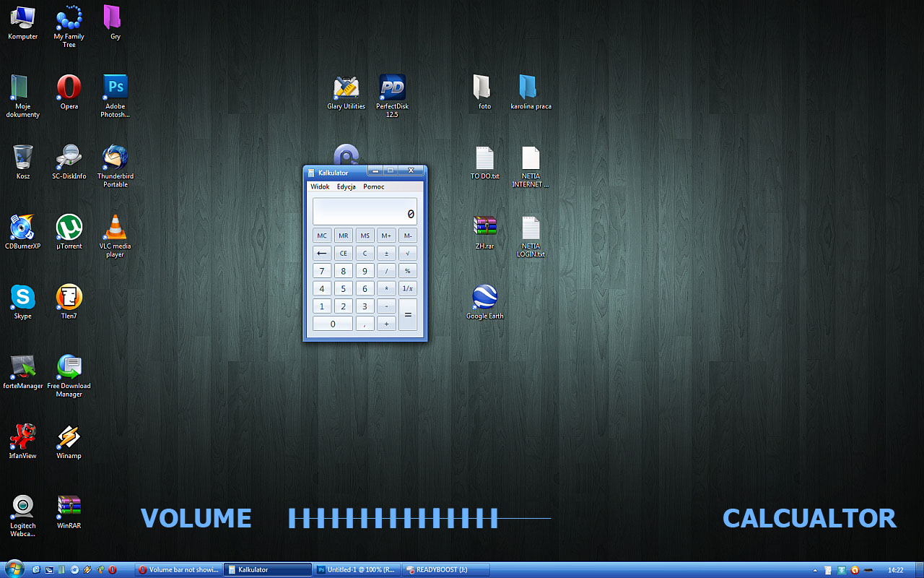
Task: Click the plus (+) button
Action: click(386, 324)
